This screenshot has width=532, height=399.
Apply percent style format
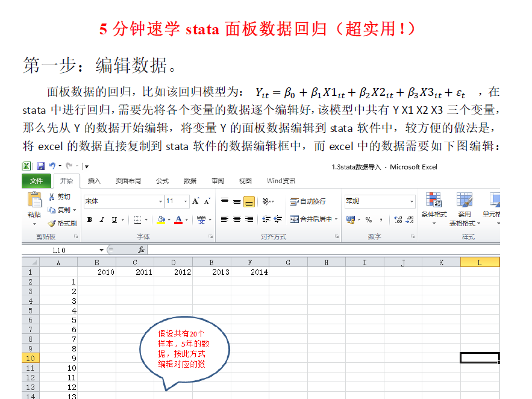[369, 220]
